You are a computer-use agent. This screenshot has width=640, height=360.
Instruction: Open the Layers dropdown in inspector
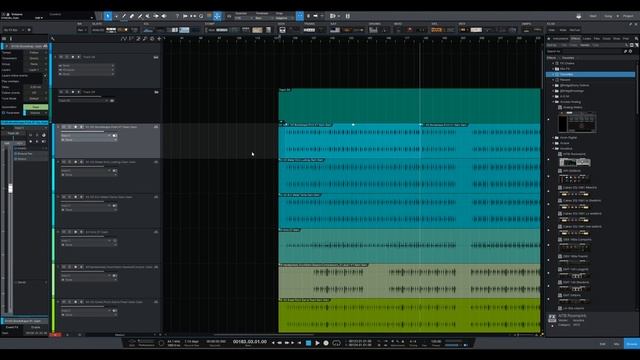[36, 70]
